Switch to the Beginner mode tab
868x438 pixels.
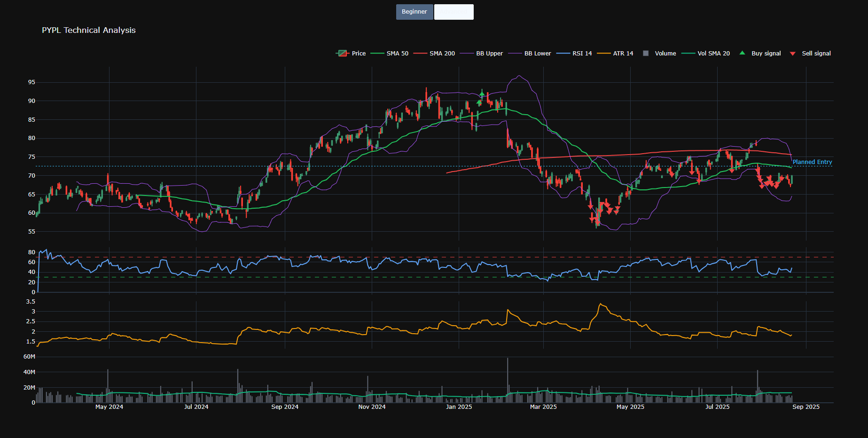(414, 12)
